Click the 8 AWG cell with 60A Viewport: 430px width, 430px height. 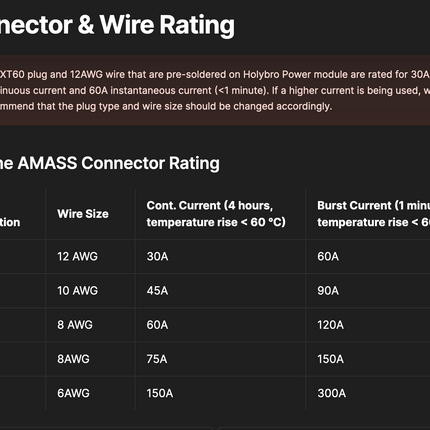[75, 325]
